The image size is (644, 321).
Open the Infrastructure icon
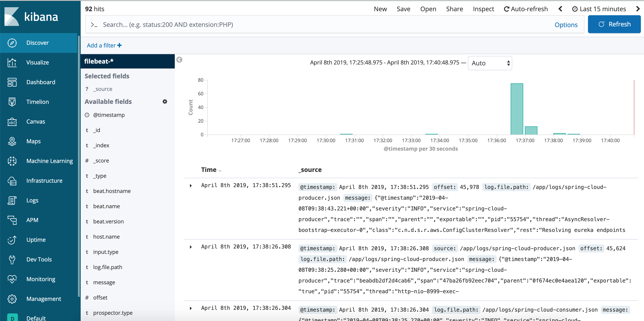tap(12, 181)
